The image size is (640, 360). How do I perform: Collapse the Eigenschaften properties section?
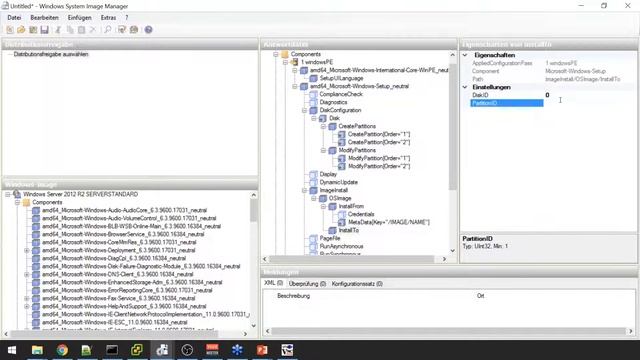tap(465, 55)
